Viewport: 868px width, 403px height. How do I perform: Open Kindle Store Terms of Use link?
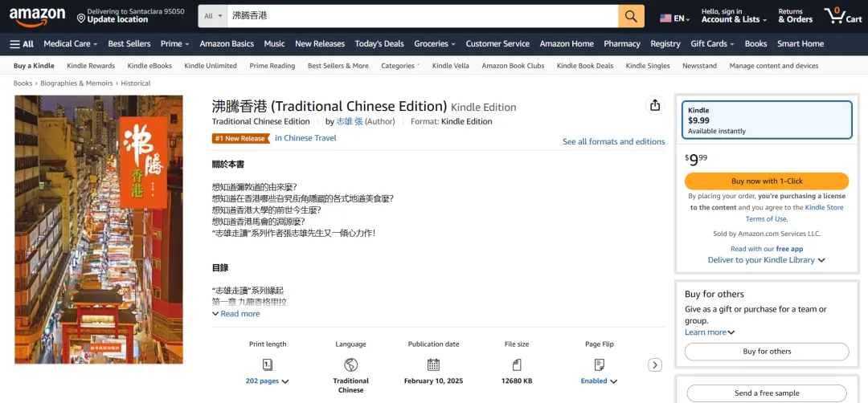796,214
